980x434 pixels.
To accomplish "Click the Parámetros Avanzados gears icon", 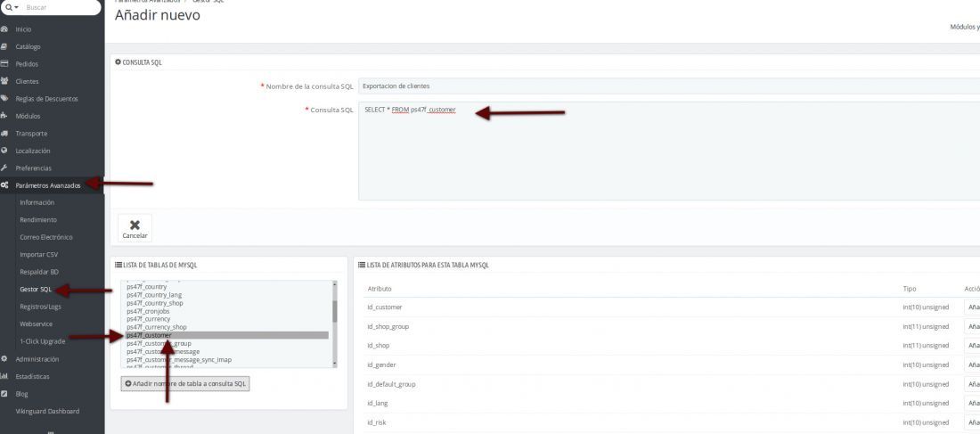I will tap(4, 185).
